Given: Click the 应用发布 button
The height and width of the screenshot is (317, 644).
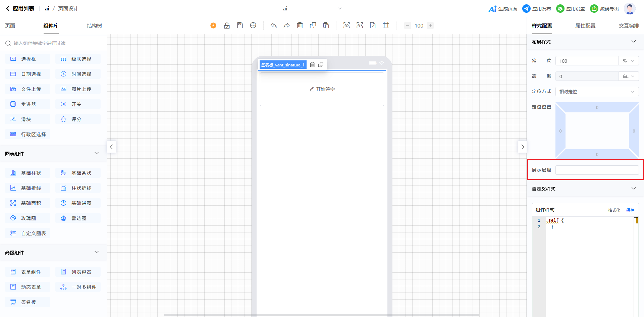Looking at the screenshot, I should pos(537,9).
